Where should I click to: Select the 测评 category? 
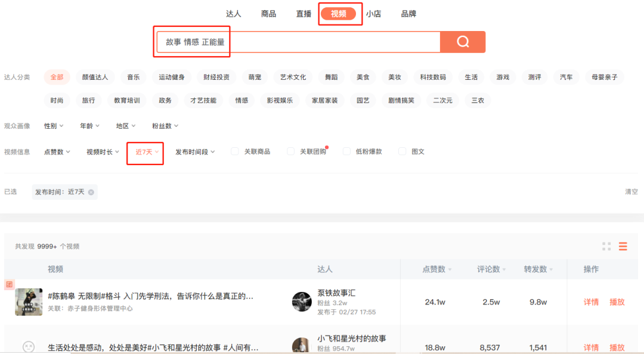coord(534,77)
